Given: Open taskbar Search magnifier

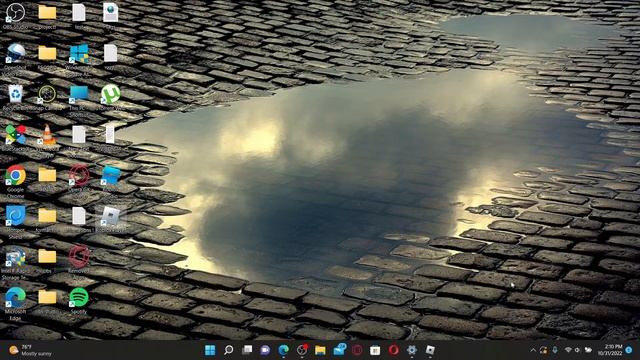Looking at the screenshot, I should [x=229, y=350].
